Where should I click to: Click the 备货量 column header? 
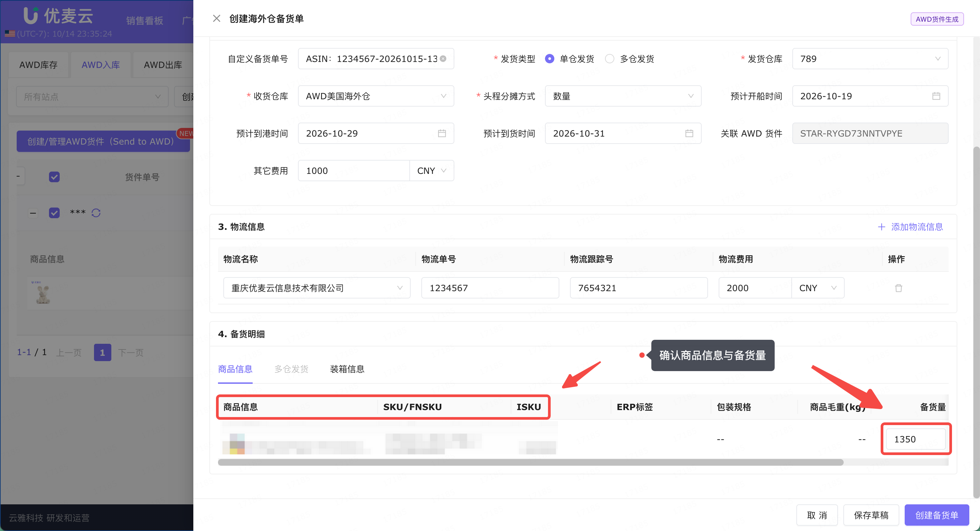[x=933, y=407]
